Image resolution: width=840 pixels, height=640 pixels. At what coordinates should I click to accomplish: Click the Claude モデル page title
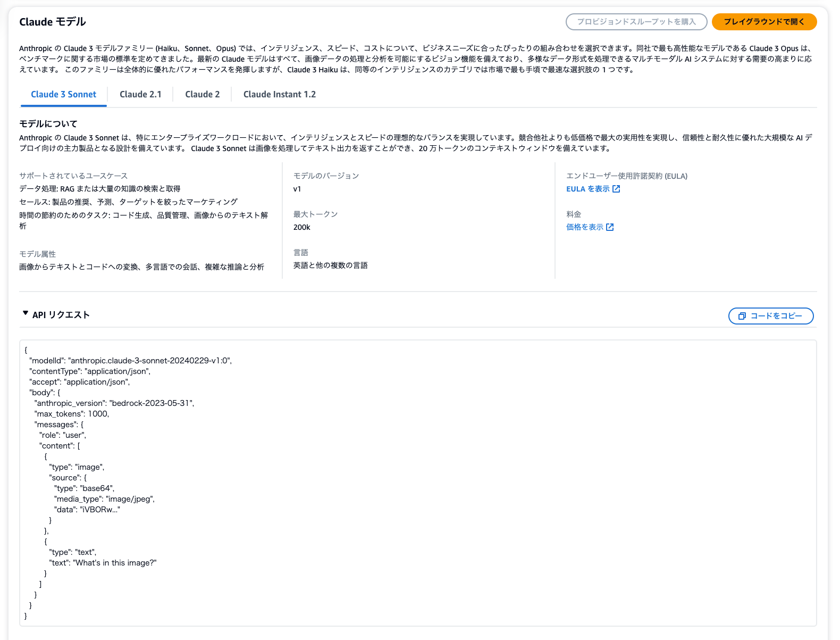click(53, 22)
